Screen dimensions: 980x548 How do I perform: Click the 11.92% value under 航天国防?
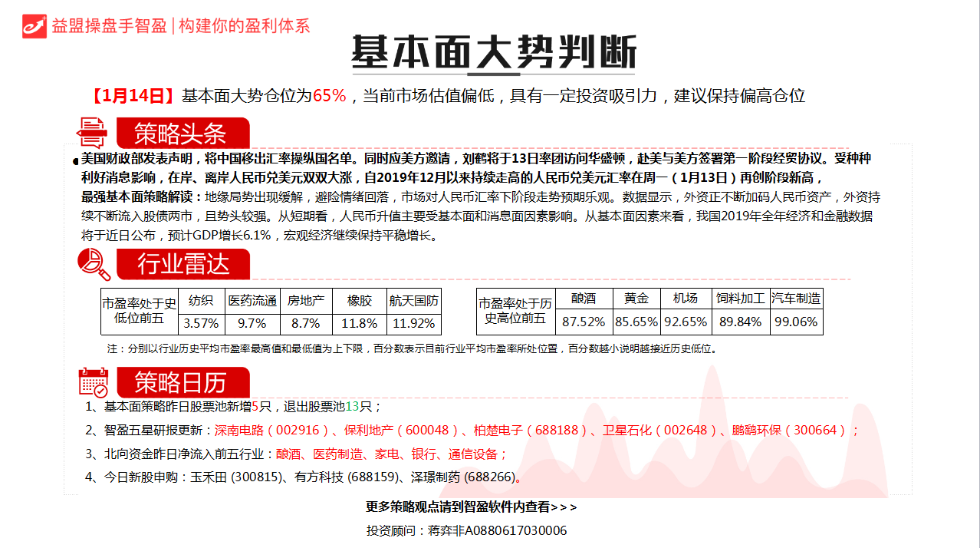coord(413,323)
